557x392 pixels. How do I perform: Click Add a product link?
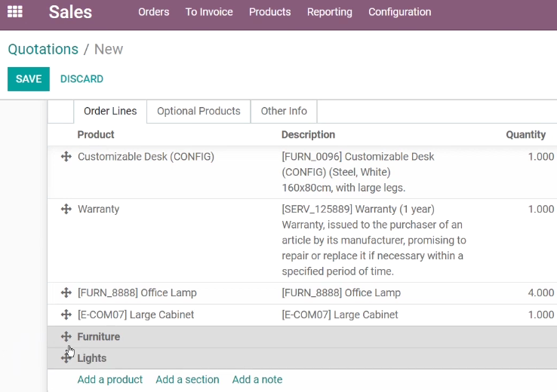click(x=109, y=380)
